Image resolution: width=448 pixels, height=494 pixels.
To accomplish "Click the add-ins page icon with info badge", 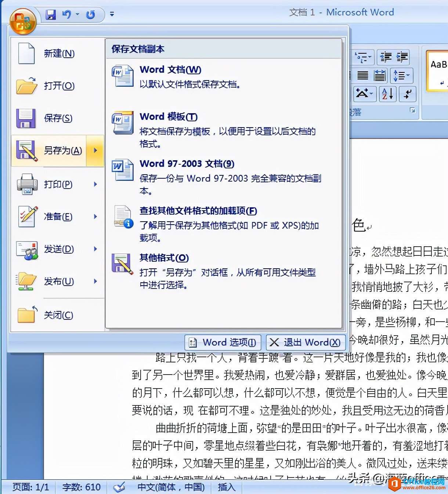I will pyautogui.click(x=123, y=217).
